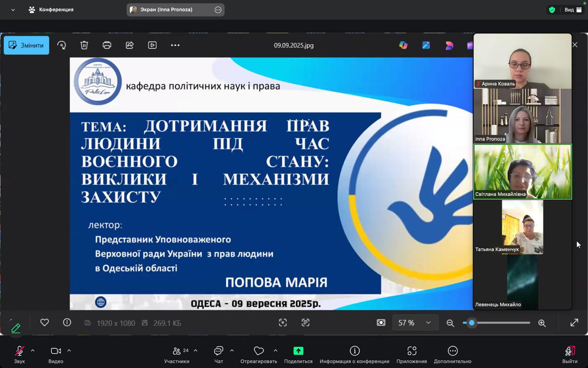Image resolution: width=588 pixels, height=368 pixels.
Task: Toggle fit-to-window zoom icon
Action: [x=381, y=323]
